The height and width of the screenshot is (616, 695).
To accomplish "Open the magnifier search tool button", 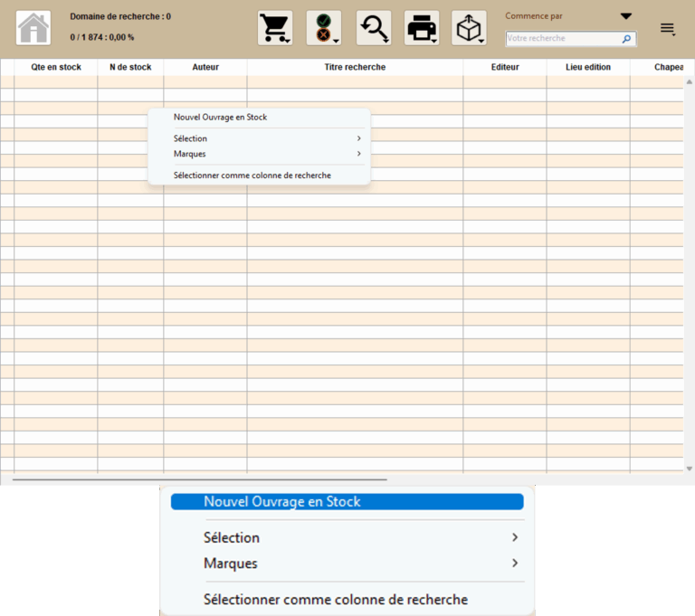I will click(373, 28).
